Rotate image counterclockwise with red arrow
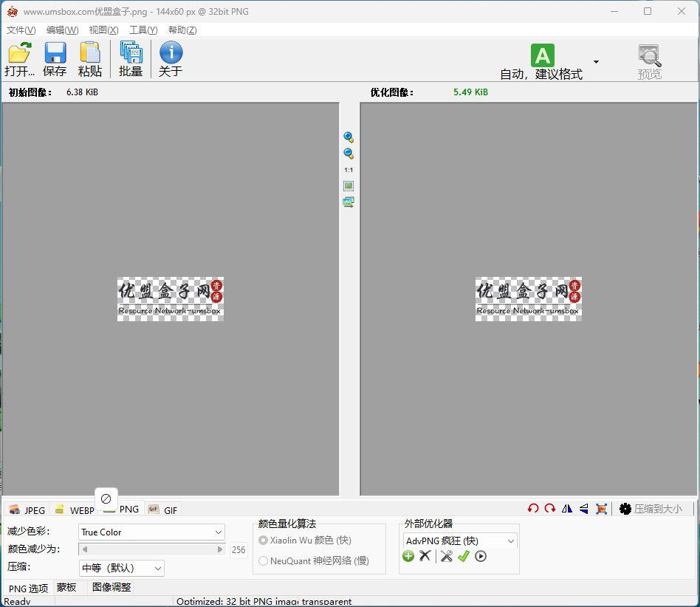The width and height of the screenshot is (700, 607). click(x=533, y=508)
